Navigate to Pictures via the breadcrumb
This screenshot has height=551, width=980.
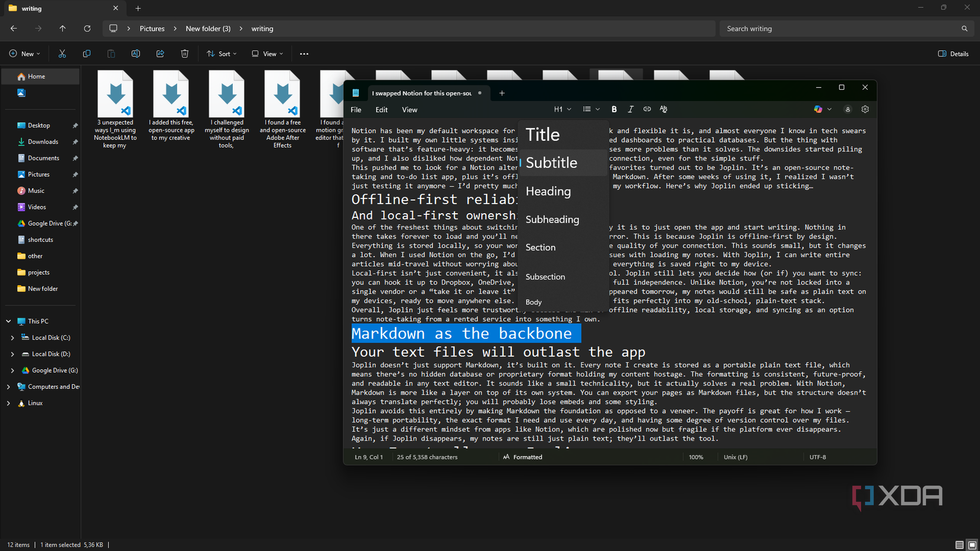point(152,28)
